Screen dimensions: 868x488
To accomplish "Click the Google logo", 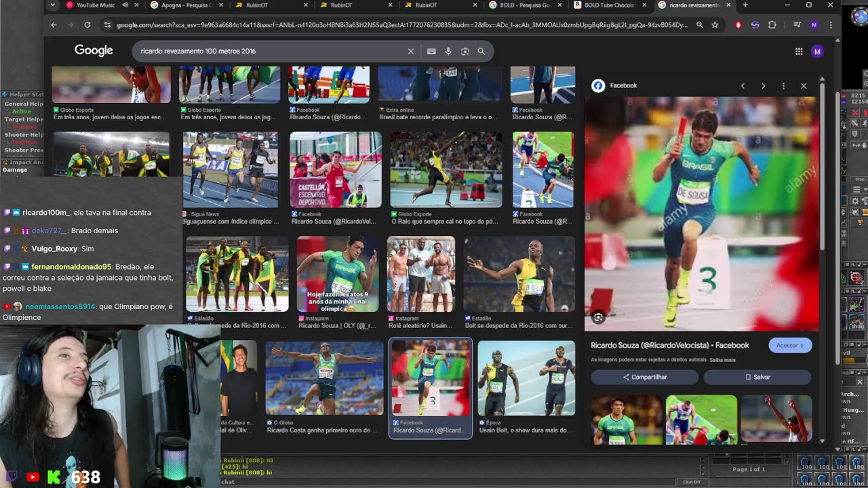I will [94, 51].
